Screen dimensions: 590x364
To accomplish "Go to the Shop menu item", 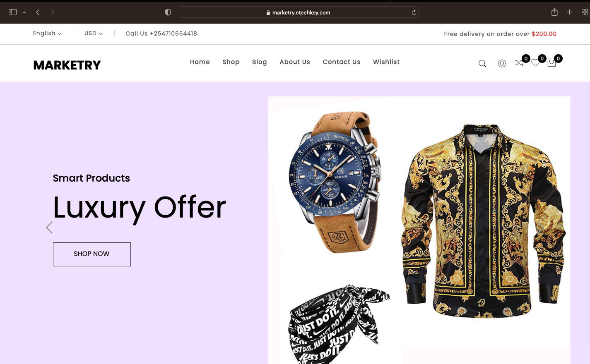I will (x=231, y=62).
